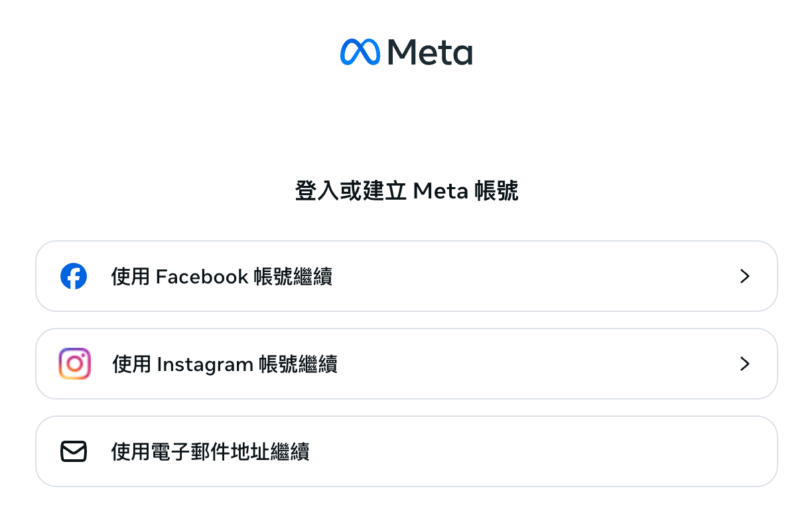The image size is (812, 523).
Task: Click the continue with Instagram option
Action: (406, 364)
